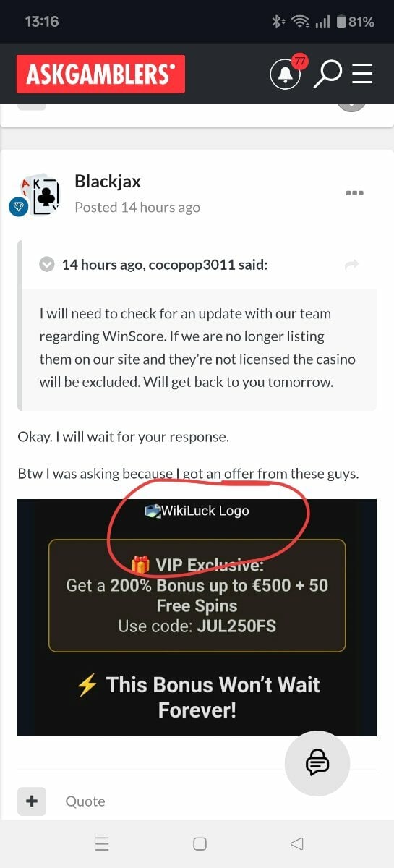Tap the red notification count badge
The height and width of the screenshot is (868, 394).
299,61
